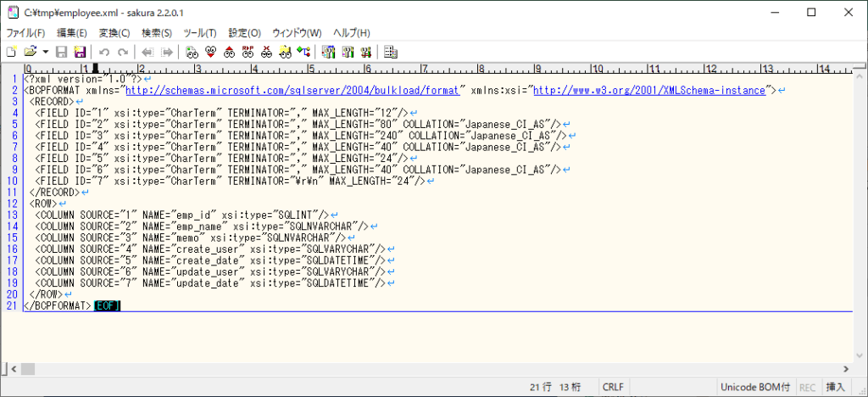Screen dimensions: 868x397
Task: Click FIELD ID="3" MAX_LENGTH="240" line
Action: (x=301, y=135)
